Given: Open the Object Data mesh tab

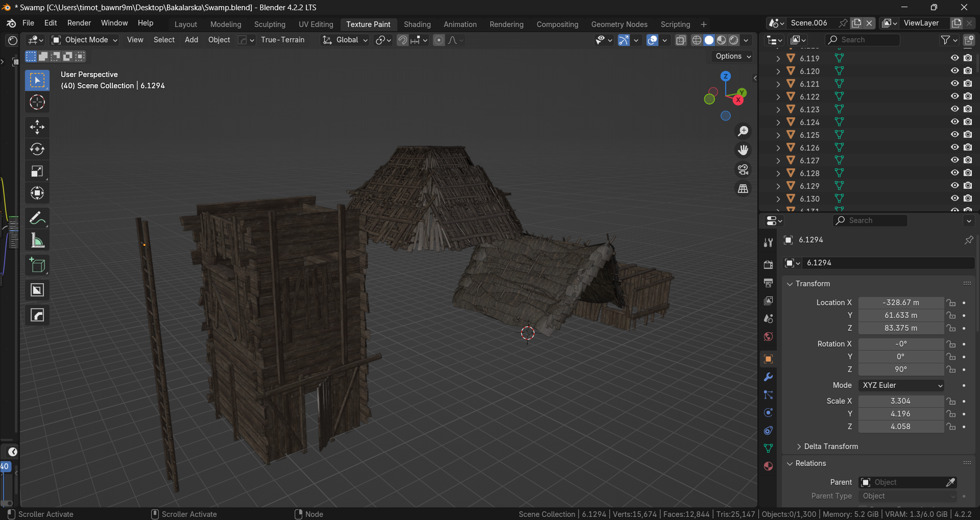Looking at the screenshot, I should click(x=768, y=449).
